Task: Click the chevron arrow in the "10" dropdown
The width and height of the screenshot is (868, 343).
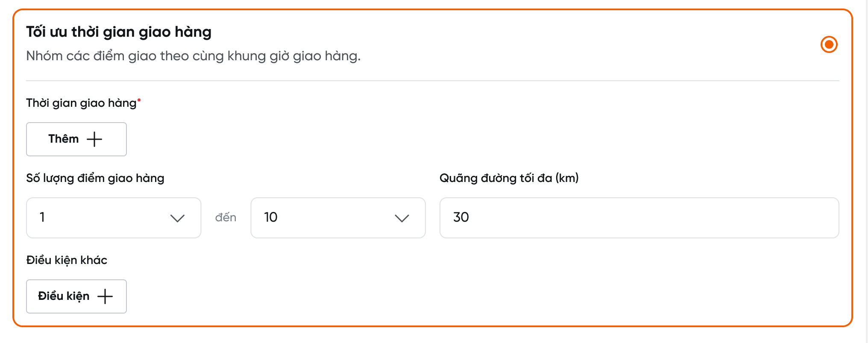Action: pos(402,218)
